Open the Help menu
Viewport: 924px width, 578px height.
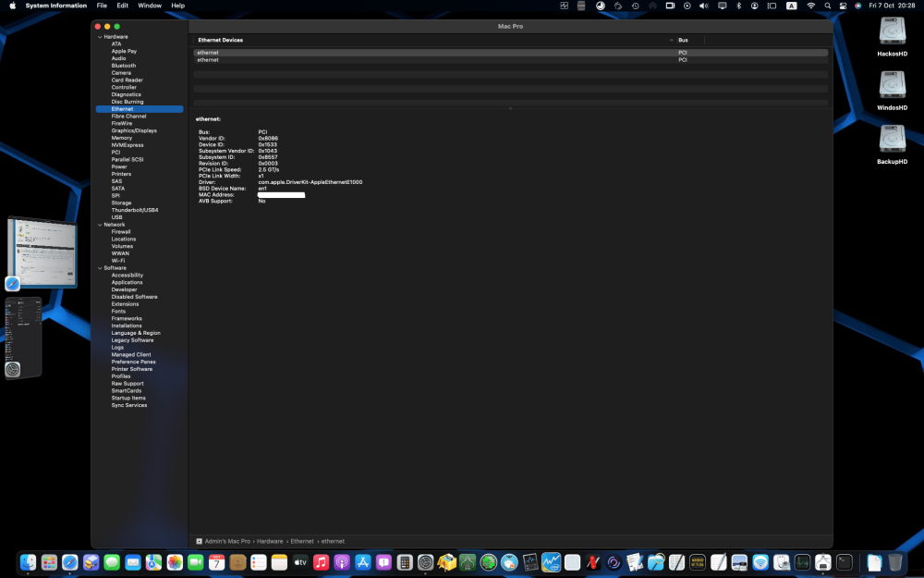click(x=178, y=6)
